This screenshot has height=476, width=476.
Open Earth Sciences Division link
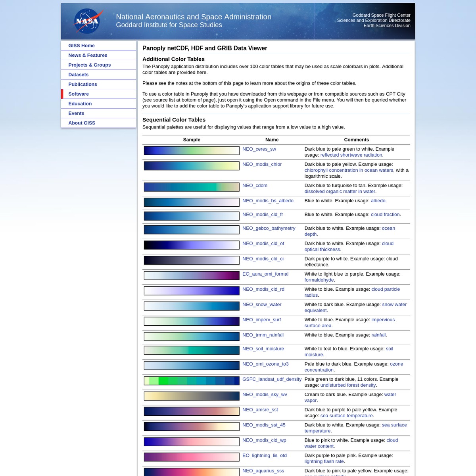(387, 25)
